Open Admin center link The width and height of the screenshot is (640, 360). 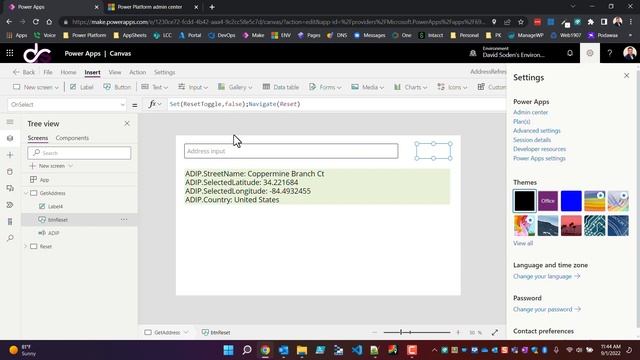531,112
